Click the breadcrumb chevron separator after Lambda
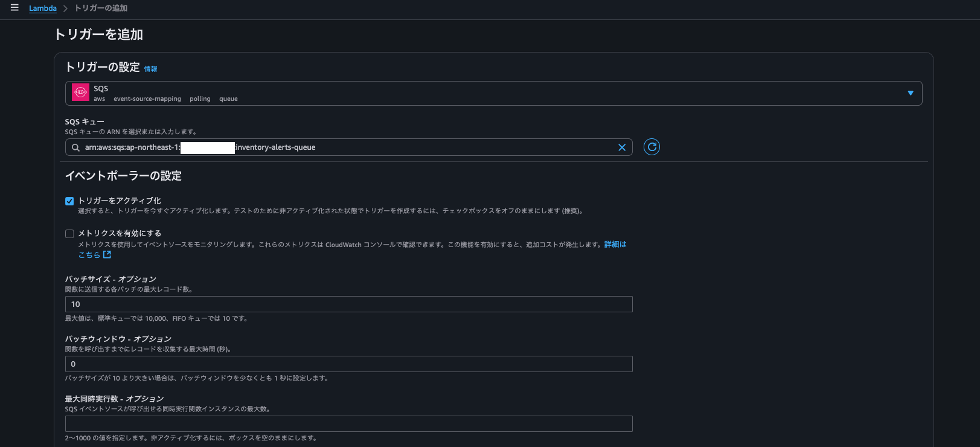This screenshot has width=980, height=447. pyautogui.click(x=65, y=8)
